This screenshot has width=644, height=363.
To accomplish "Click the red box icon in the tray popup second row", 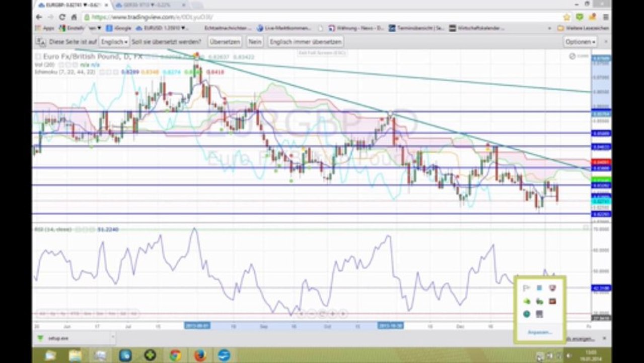I will coord(552,301).
